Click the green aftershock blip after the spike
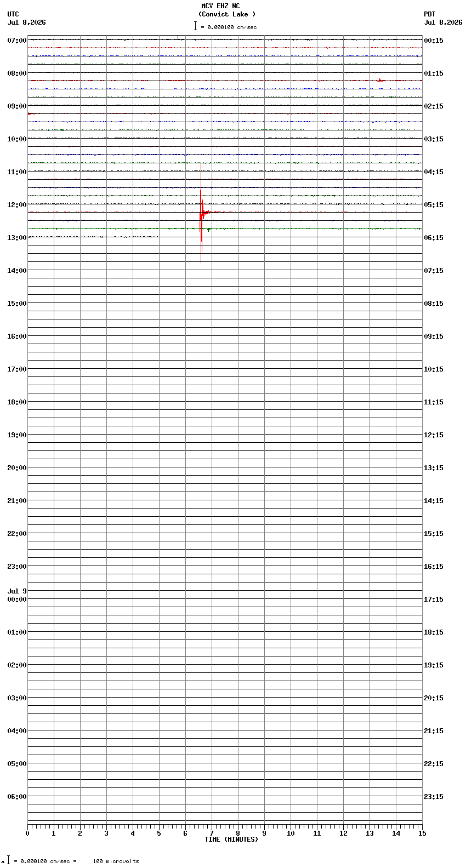This screenshot has height=868, width=466. [x=208, y=230]
